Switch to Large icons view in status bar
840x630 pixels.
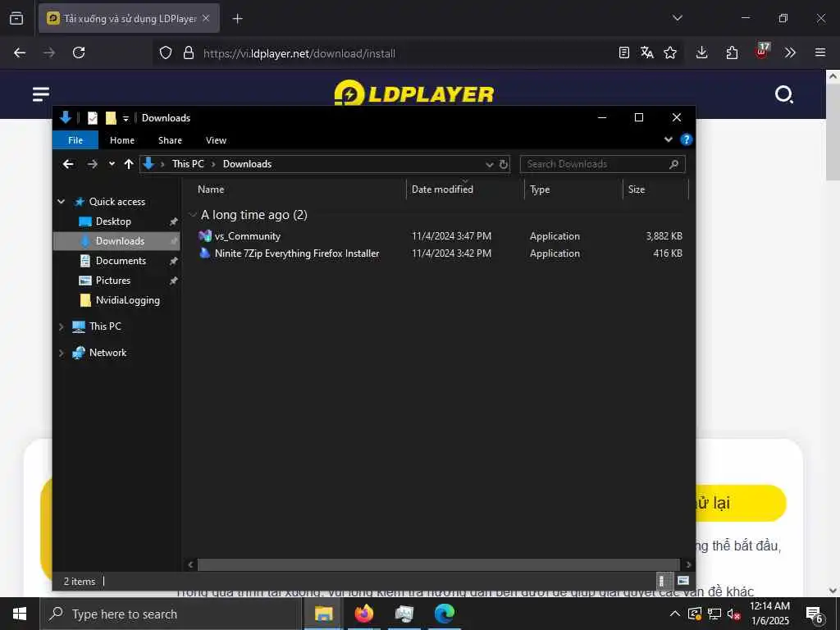tap(682, 581)
